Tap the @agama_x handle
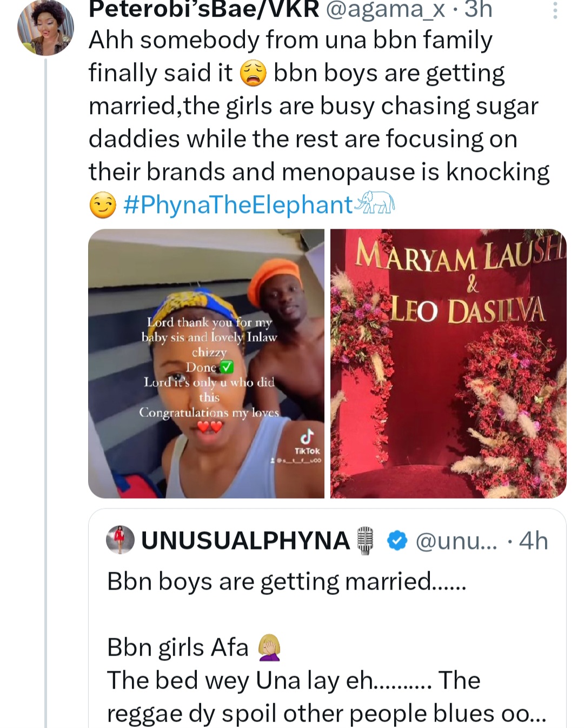The height and width of the screenshot is (728, 584). pyautogui.click(x=386, y=9)
